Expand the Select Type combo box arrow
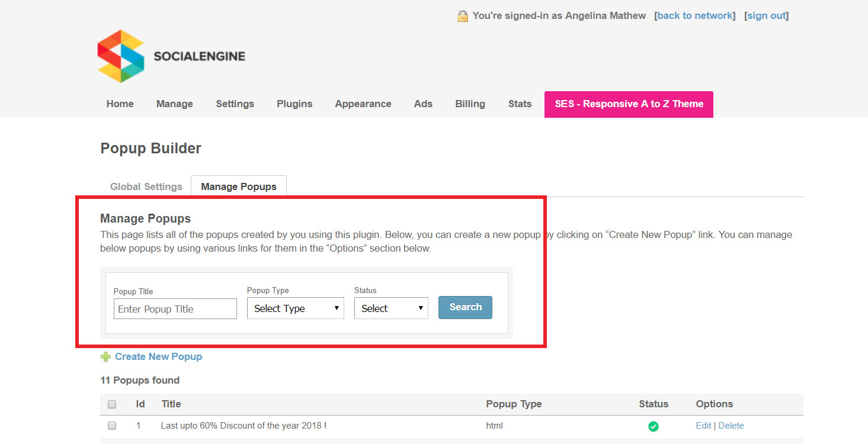 [x=337, y=308]
